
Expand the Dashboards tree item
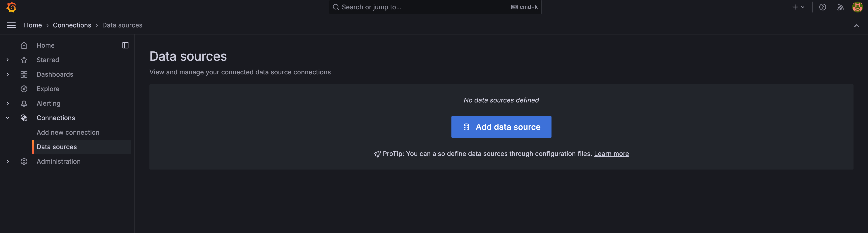click(x=7, y=74)
